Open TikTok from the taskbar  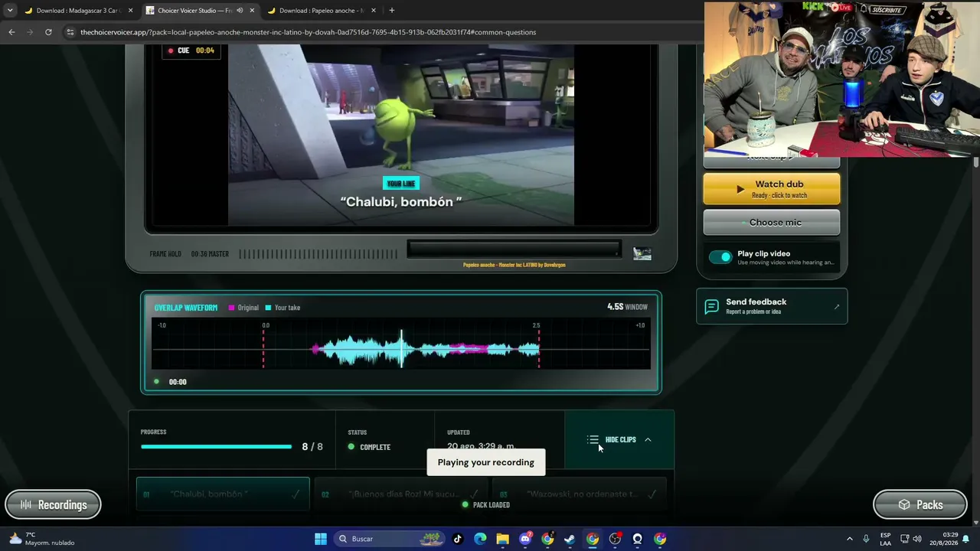(x=458, y=539)
